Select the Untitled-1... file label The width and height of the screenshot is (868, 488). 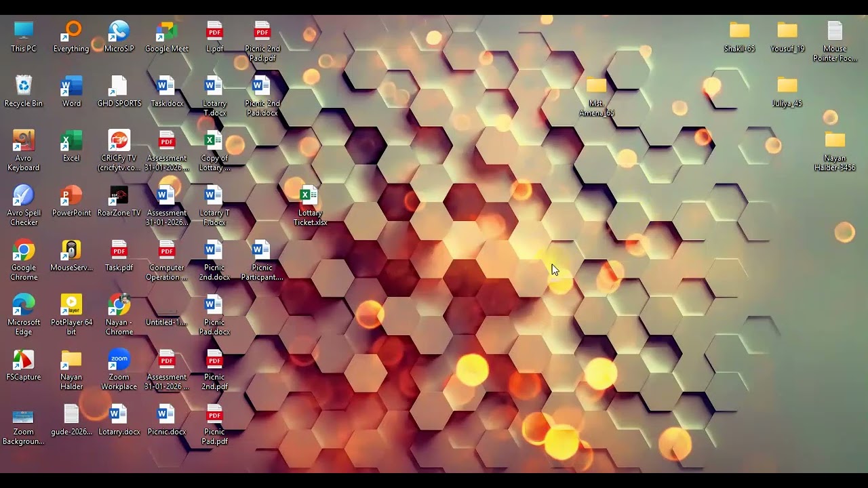tap(167, 322)
